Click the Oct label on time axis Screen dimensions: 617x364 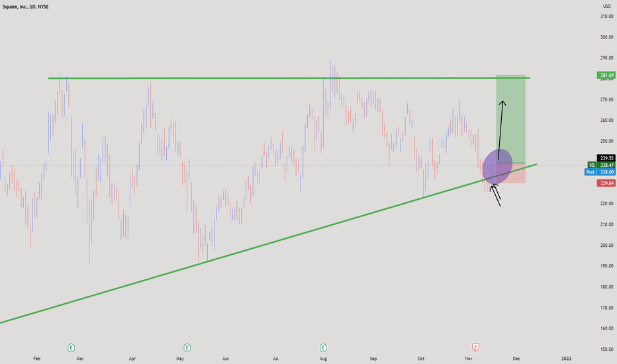coord(420,359)
